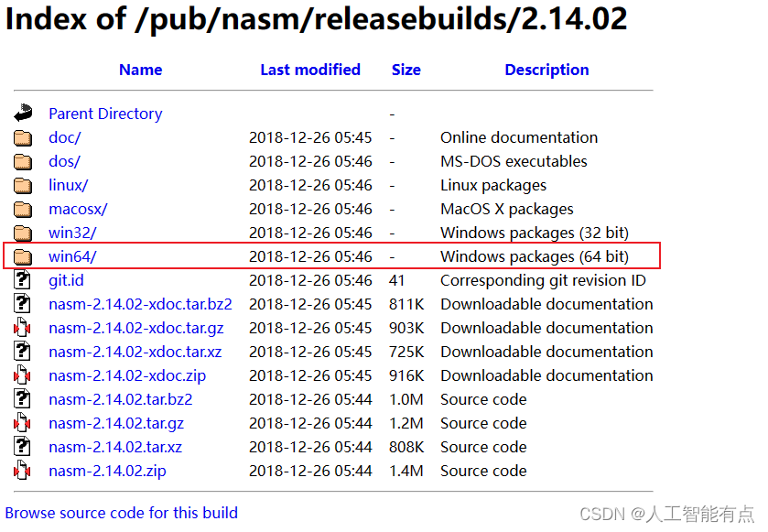The height and width of the screenshot is (532, 768).
Task: Download nasm-2.14.02.tar.gz source archive
Action: (x=116, y=423)
